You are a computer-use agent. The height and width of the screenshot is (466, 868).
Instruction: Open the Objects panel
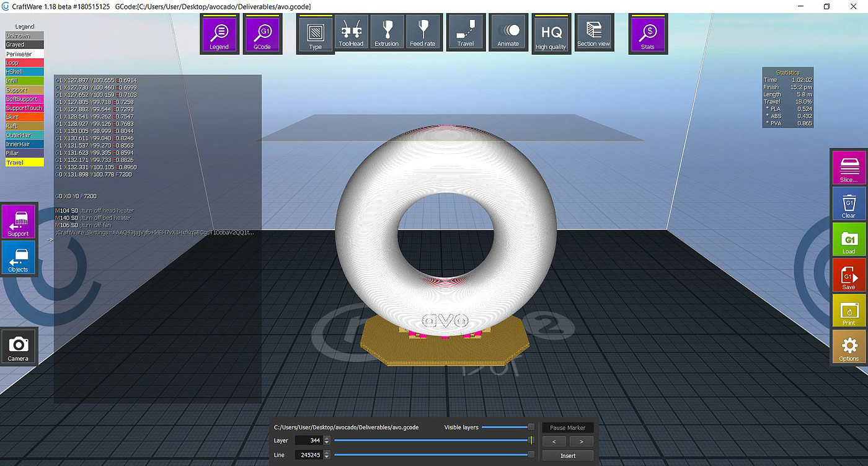pyautogui.click(x=18, y=258)
